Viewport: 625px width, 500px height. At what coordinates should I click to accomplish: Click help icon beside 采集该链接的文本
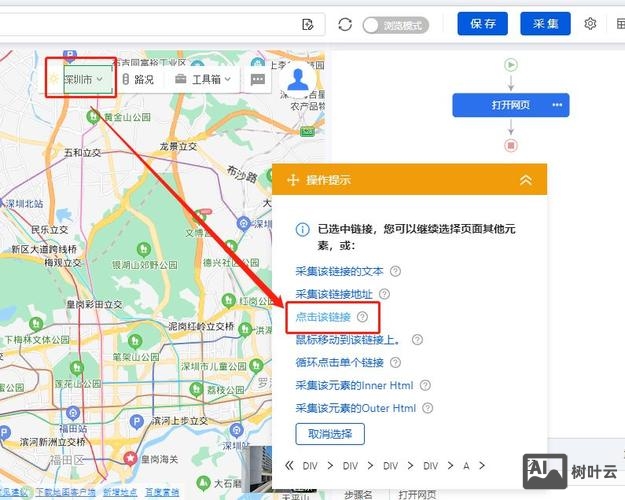[x=395, y=271]
